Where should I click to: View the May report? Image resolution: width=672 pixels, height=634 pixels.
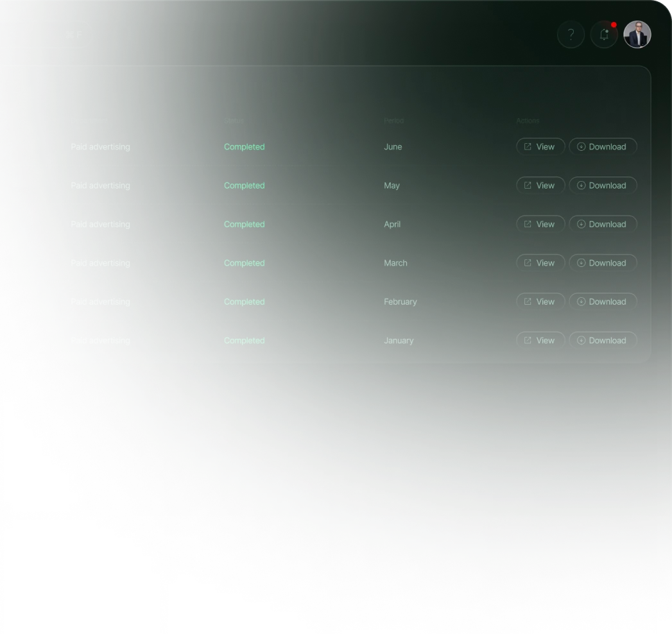coord(540,185)
